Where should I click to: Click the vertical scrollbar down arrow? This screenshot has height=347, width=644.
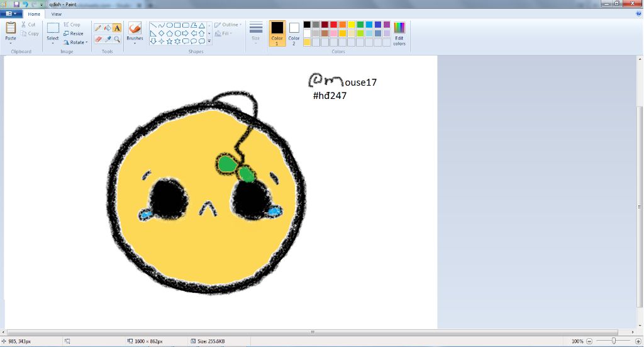(640, 326)
